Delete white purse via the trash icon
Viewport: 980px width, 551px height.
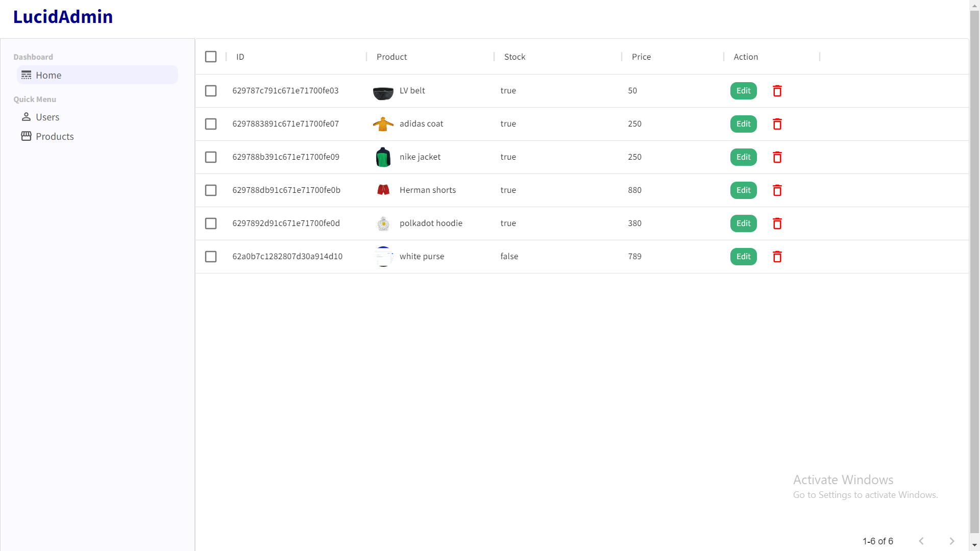pos(777,257)
